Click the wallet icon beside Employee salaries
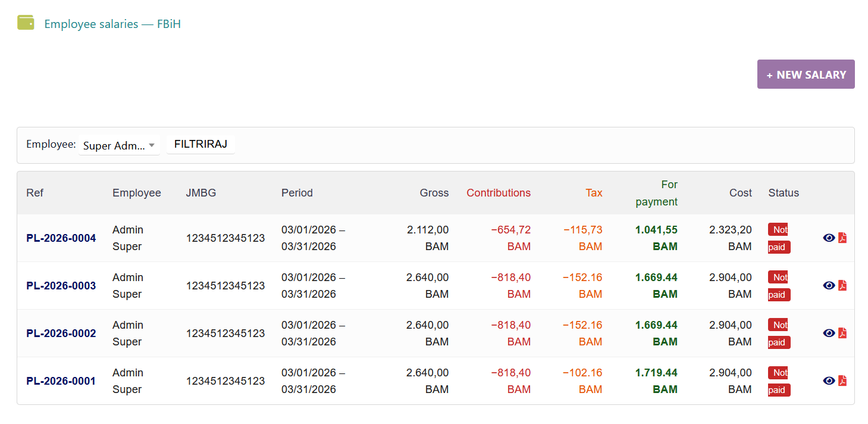 (x=26, y=23)
